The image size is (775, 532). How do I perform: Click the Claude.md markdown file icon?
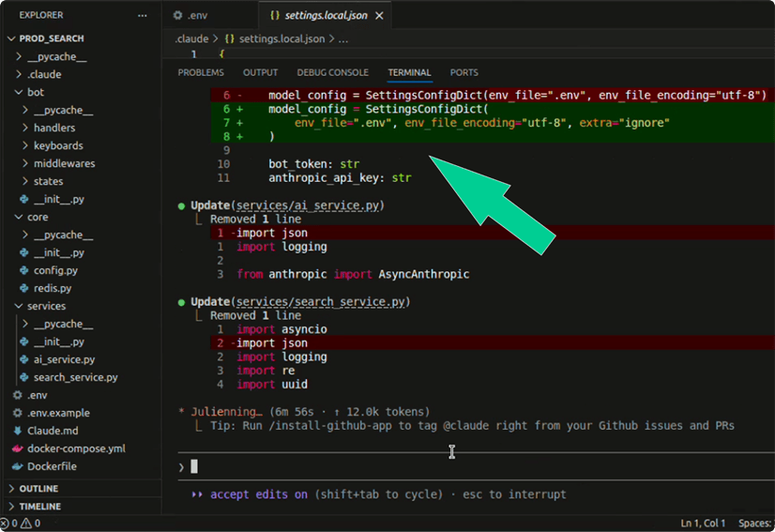(x=18, y=431)
